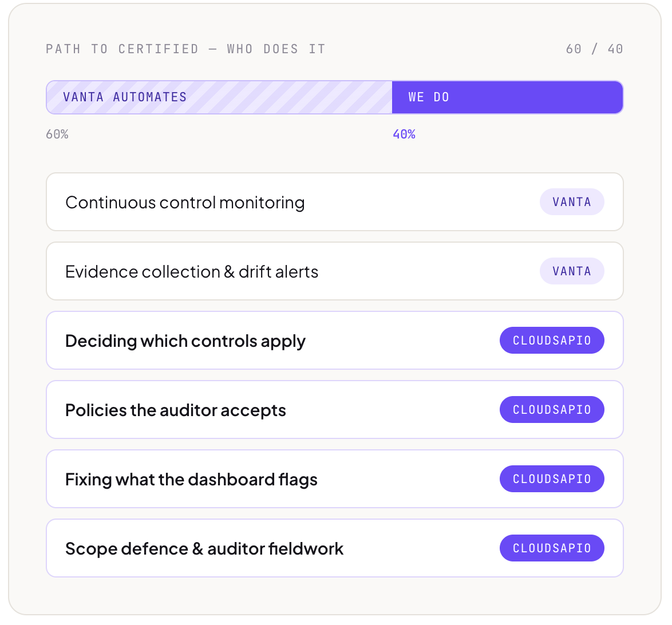Click the Path to Certified heading
Viewport: 672px width, 625px height.
(185, 49)
